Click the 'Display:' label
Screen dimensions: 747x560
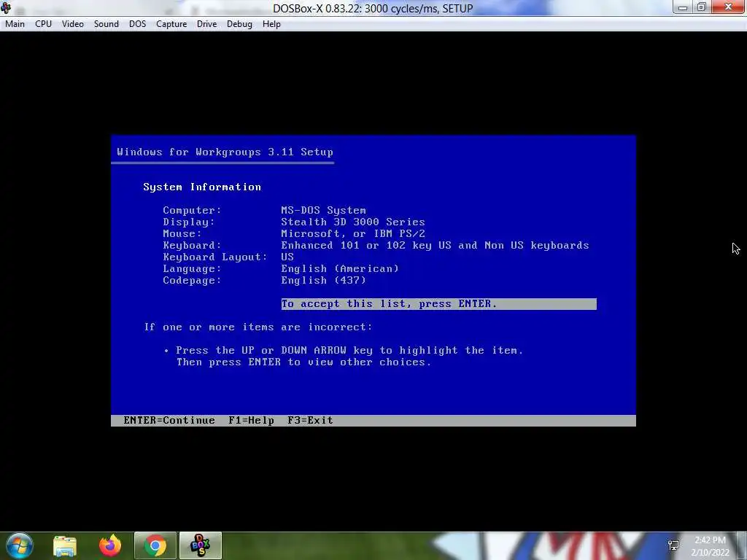[189, 222]
